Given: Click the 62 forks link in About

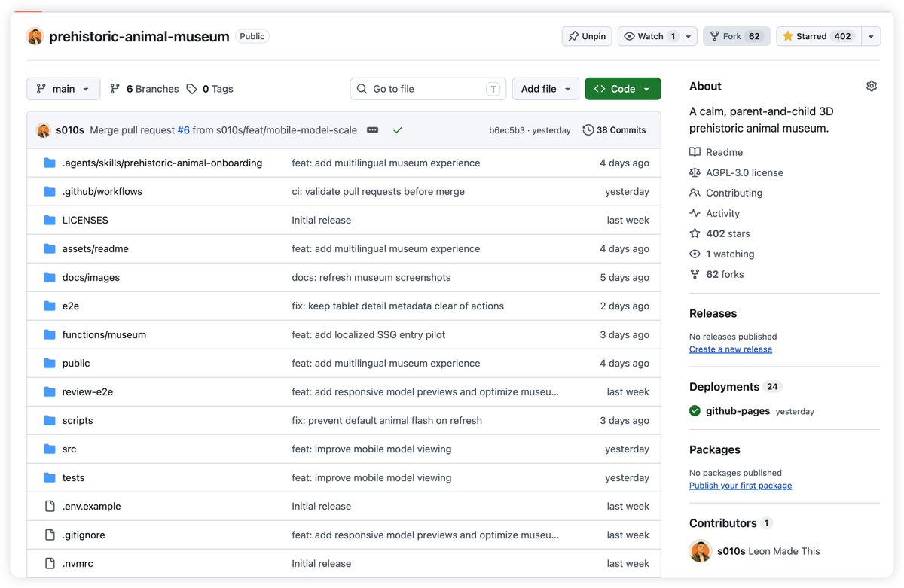Looking at the screenshot, I should (x=716, y=274).
